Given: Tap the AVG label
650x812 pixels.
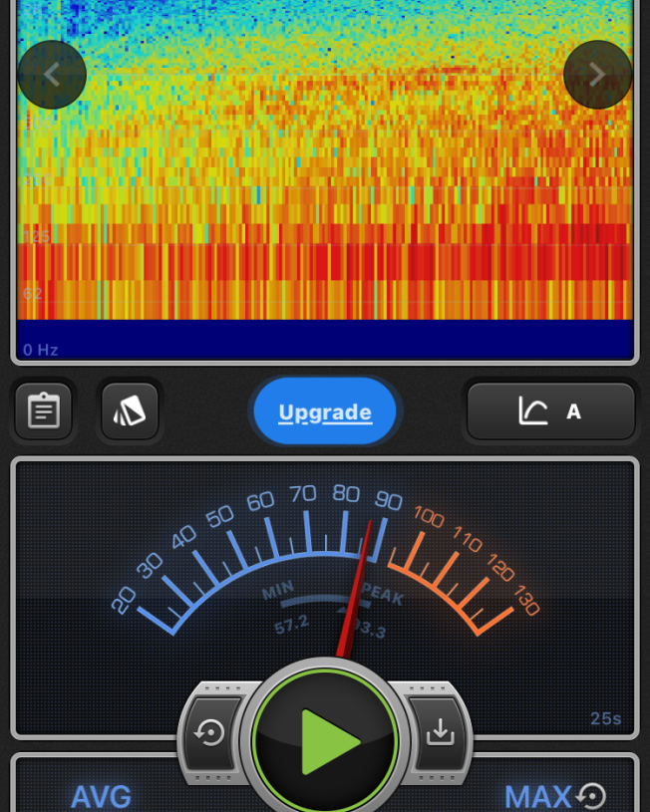Looking at the screenshot, I should coord(101,796).
